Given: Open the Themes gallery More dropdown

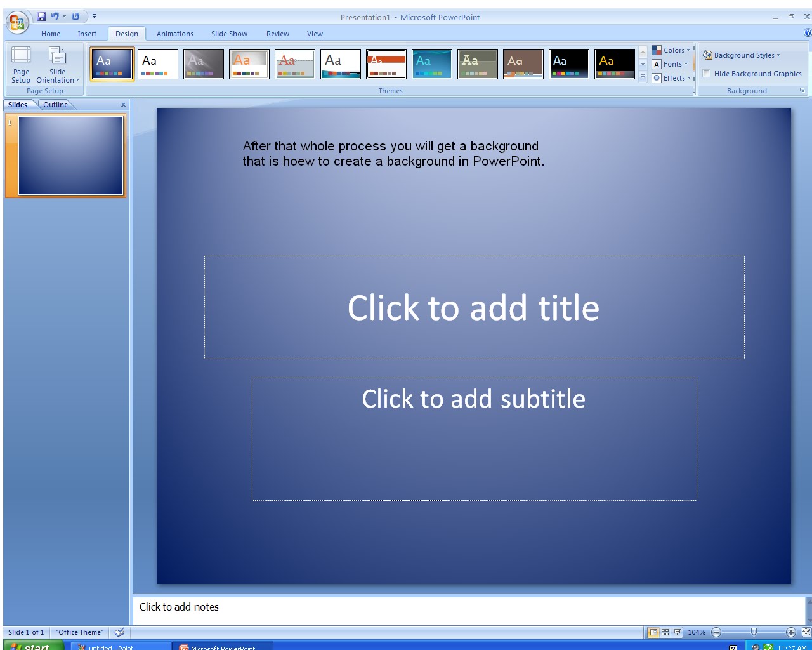Looking at the screenshot, I should [642, 77].
